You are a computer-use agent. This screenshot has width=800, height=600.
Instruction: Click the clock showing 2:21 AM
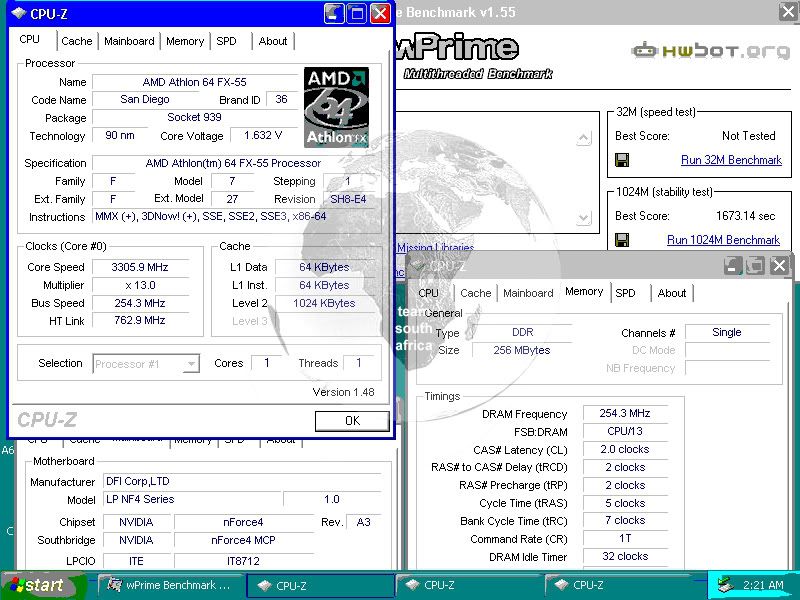pyautogui.click(x=763, y=585)
